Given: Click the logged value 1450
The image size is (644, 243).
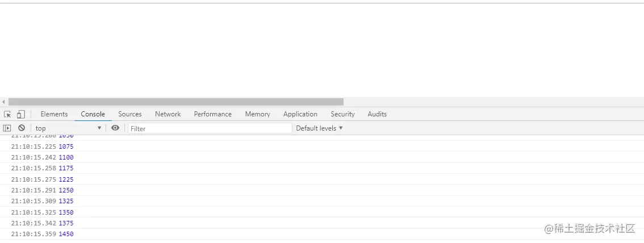Looking at the screenshot, I should [66, 234].
